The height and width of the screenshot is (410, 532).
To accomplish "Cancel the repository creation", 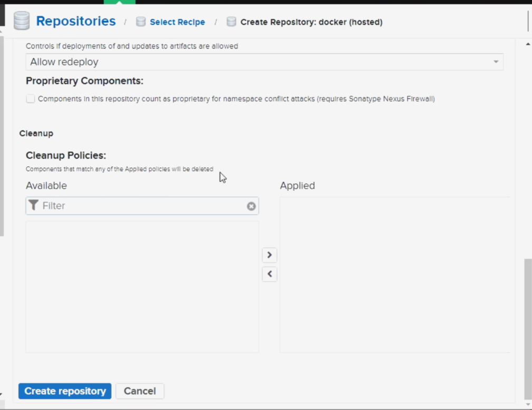I will pyautogui.click(x=140, y=391).
